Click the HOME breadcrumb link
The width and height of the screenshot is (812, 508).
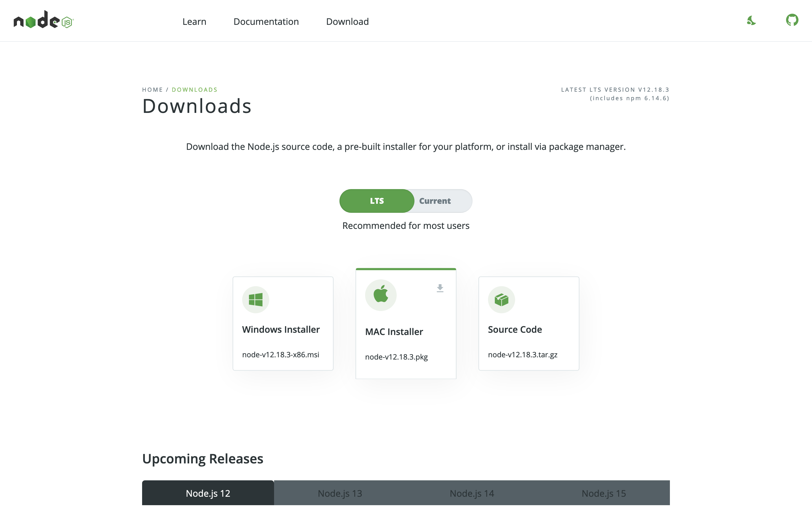pos(152,90)
